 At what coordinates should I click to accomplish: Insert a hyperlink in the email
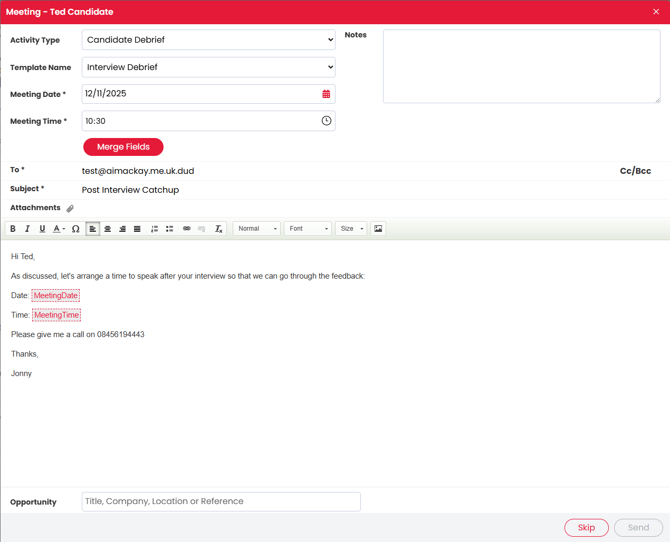186,229
